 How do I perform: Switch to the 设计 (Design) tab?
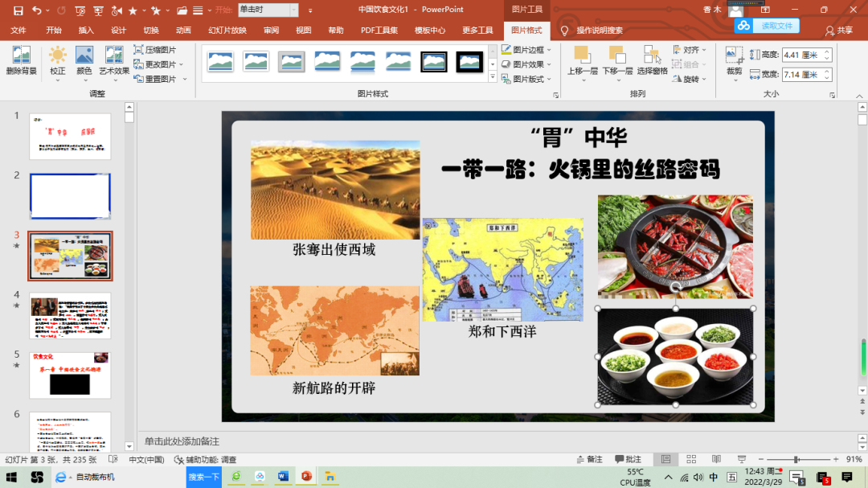(x=118, y=31)
